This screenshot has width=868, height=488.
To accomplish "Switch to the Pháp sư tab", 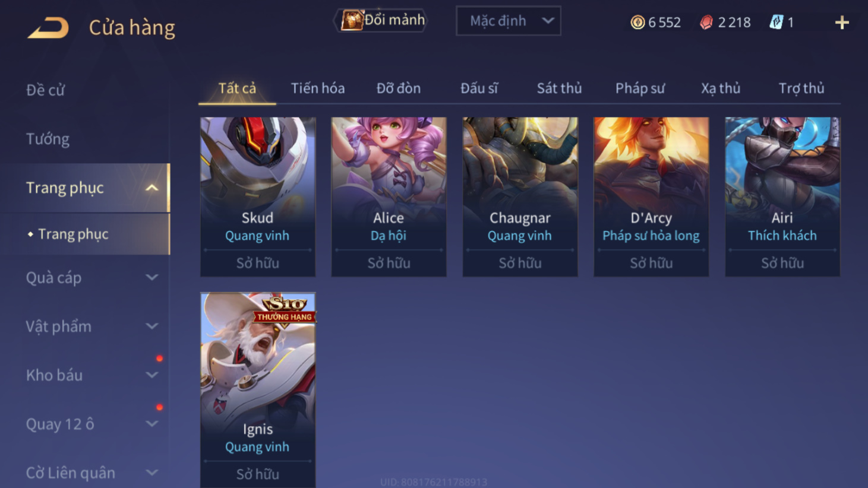I will click(640, 88).
